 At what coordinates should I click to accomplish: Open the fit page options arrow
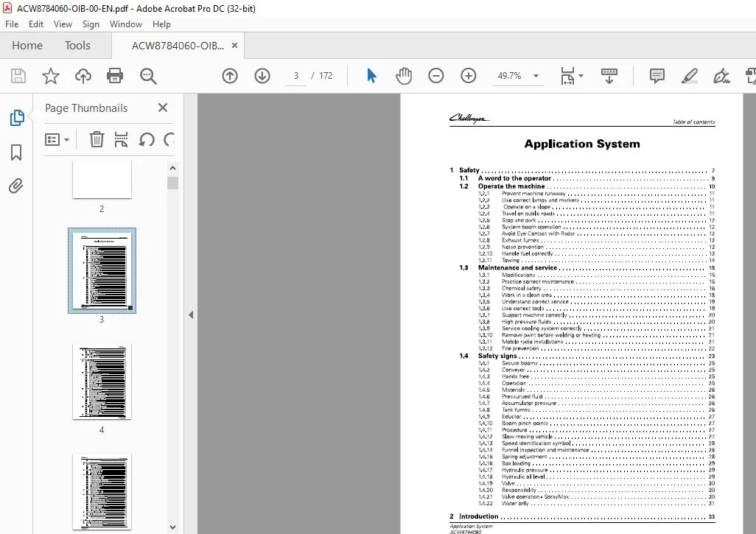click(x=581, y=76)
